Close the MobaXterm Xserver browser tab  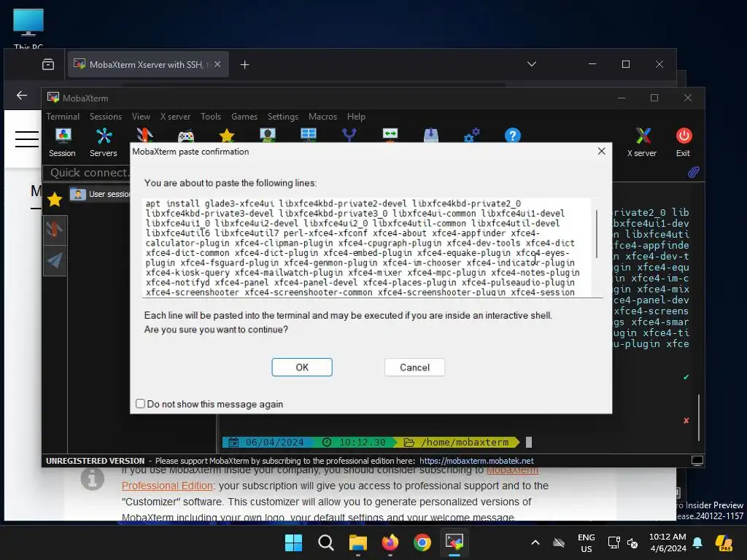coord(217,64)
